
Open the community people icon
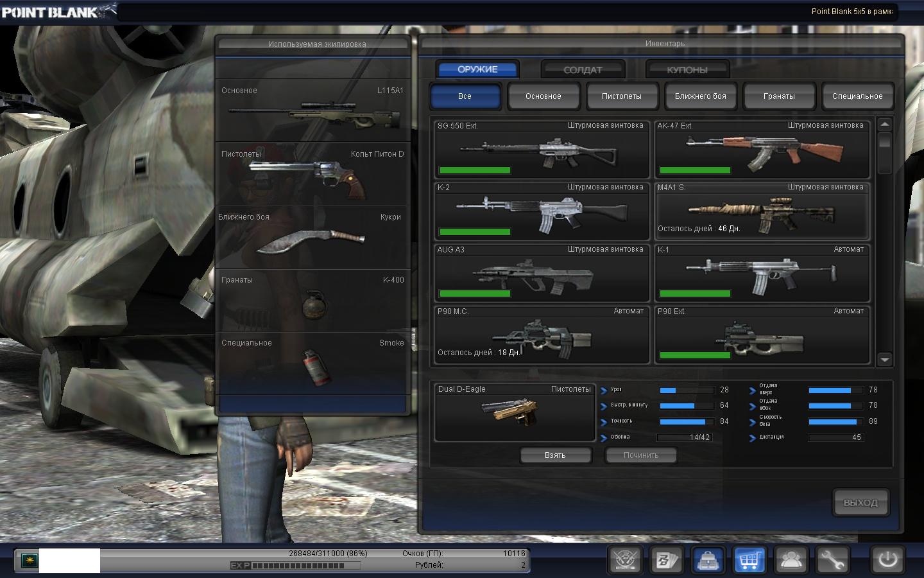pyautogui.click(x=791, y=560)
